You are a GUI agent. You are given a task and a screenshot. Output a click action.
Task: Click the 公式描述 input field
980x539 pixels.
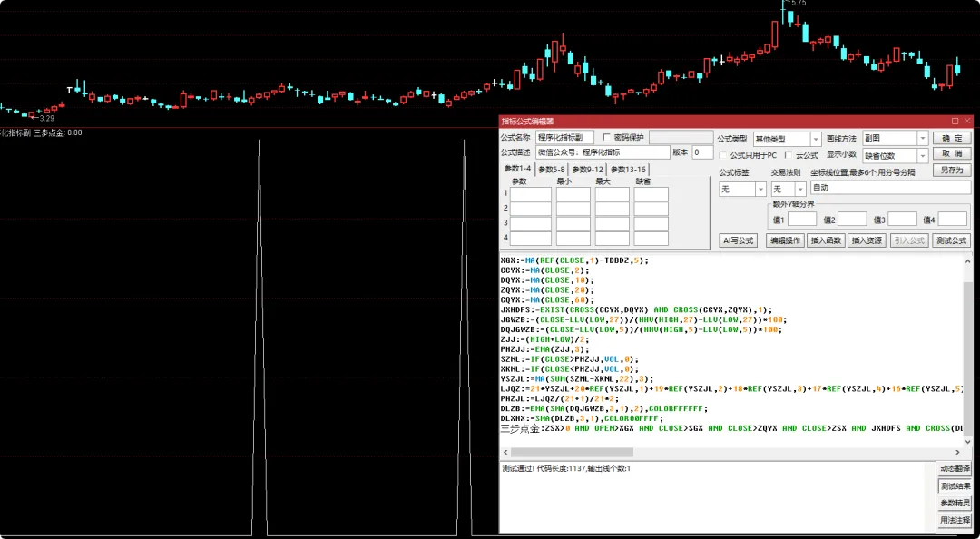603,152
